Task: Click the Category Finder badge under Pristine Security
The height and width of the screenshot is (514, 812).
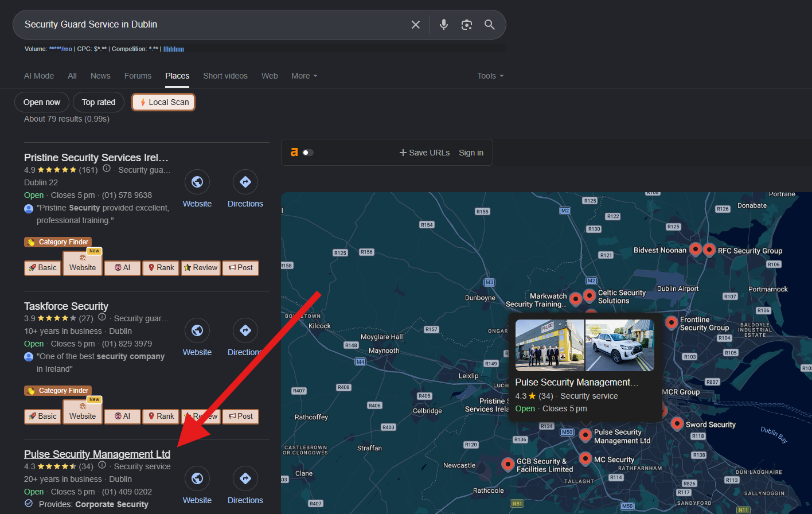Action: (58, 242)
